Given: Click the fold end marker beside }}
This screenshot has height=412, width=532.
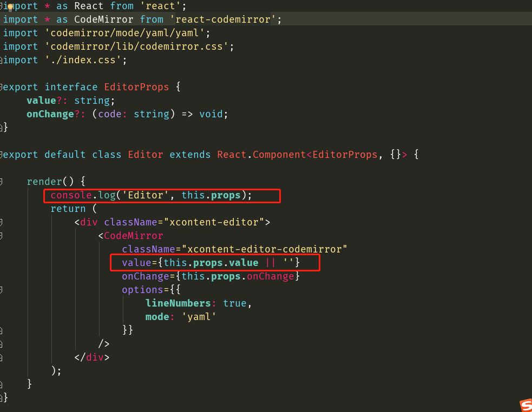Looking at the screenshot, I should point(1,330).
